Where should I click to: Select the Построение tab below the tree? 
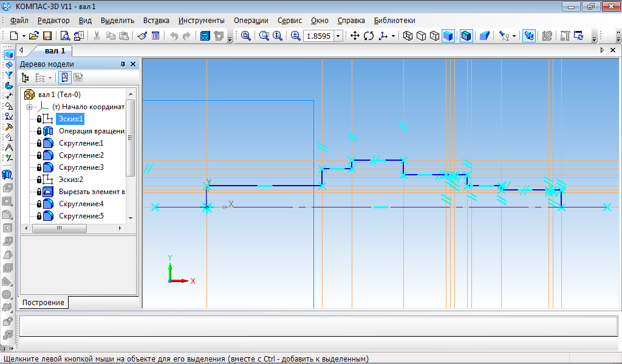pyautogui.click(x=43, y=302)
